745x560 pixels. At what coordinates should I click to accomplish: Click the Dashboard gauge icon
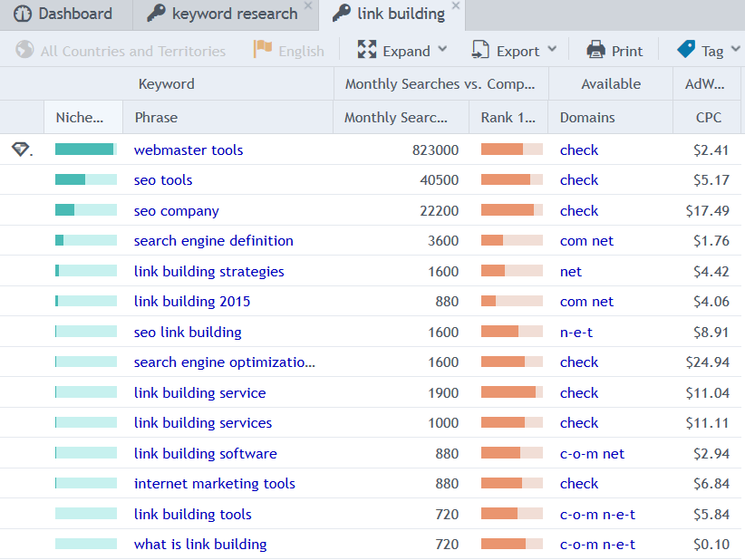pos(23,14)
